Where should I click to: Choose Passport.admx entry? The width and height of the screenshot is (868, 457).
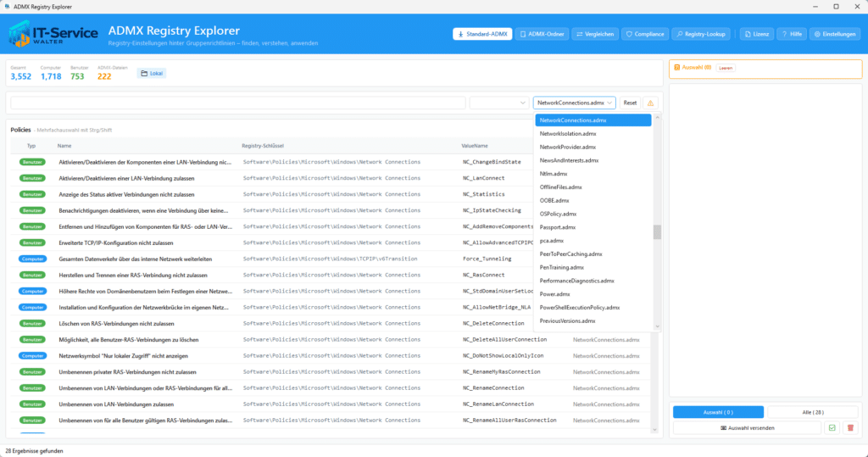point(593,227)
